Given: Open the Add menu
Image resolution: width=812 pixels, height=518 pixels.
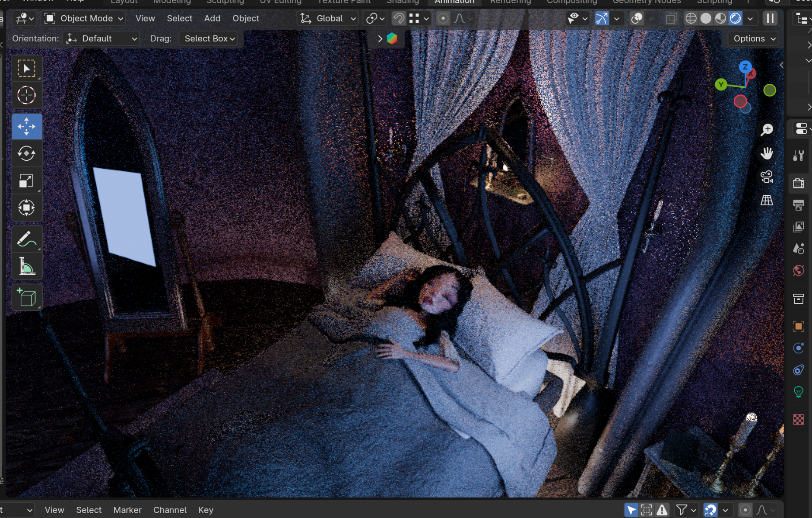Looking at the screenshot, I should pos(212,19).
